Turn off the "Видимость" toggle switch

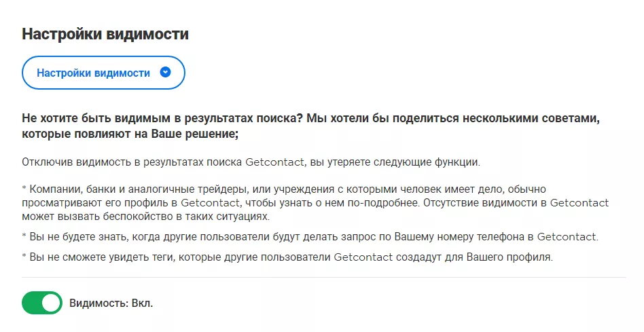tap(42, 303)
